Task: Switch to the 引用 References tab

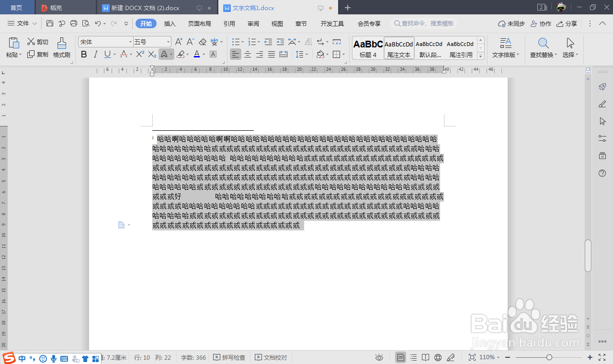Action: tap(229, 23)
